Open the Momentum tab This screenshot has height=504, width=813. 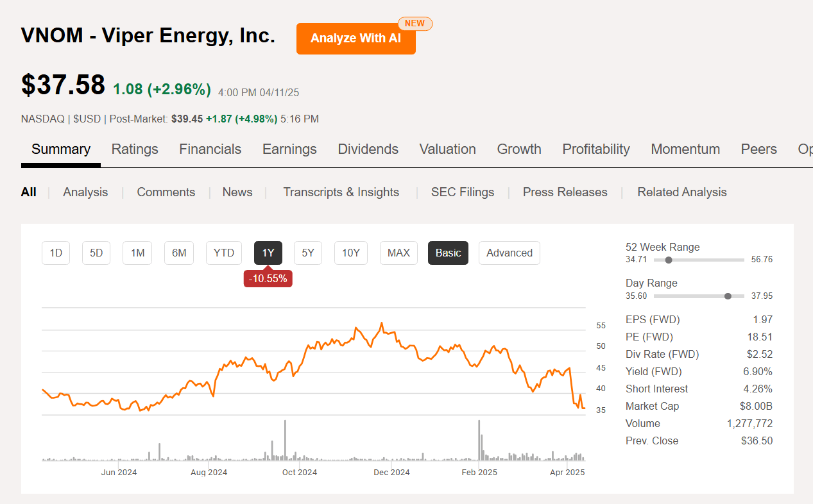(685, 149)
